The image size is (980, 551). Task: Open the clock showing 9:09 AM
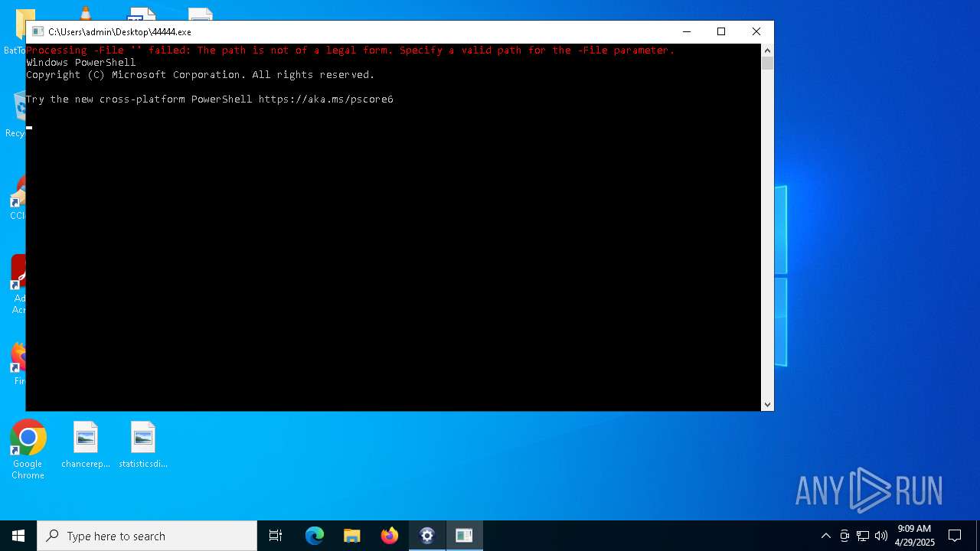915,536
